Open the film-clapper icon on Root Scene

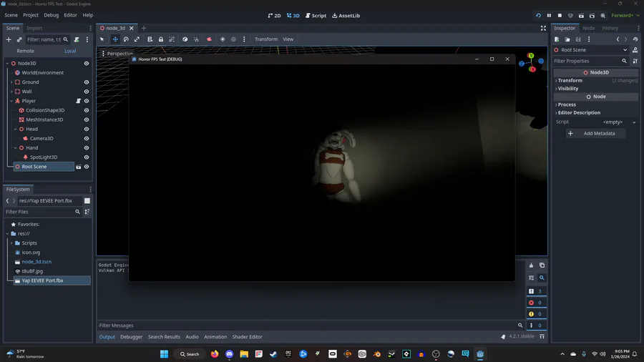click(x=79, y=167)
